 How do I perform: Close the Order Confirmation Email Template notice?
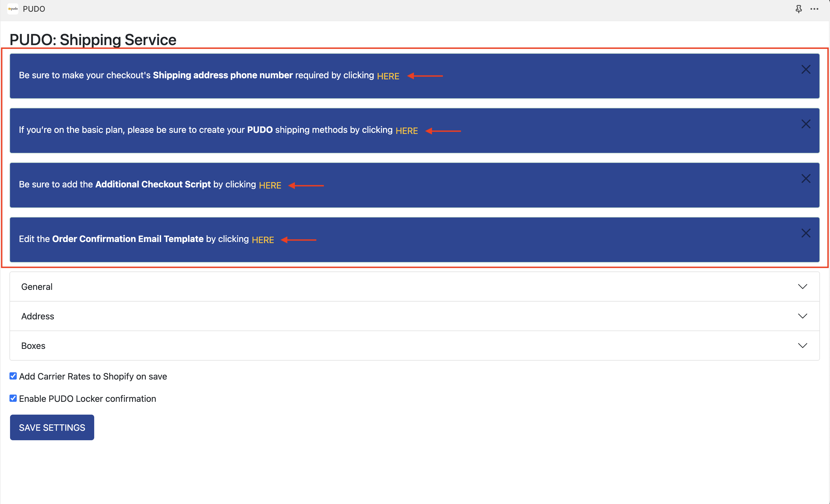806,233
